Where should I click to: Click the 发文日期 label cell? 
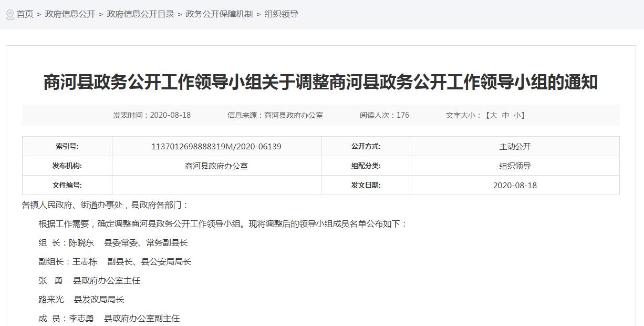(366, 186)
